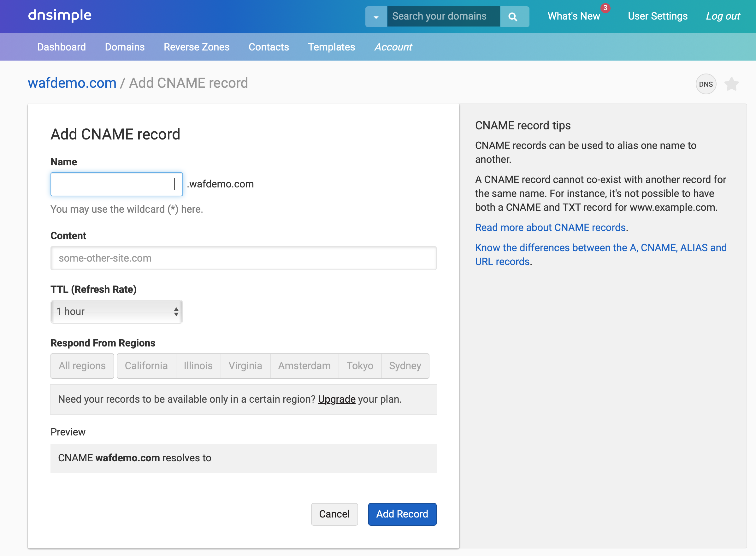This screenshot has width=756, height=556.
Task: Go to the Domains tab
Action: pos(125,47)
